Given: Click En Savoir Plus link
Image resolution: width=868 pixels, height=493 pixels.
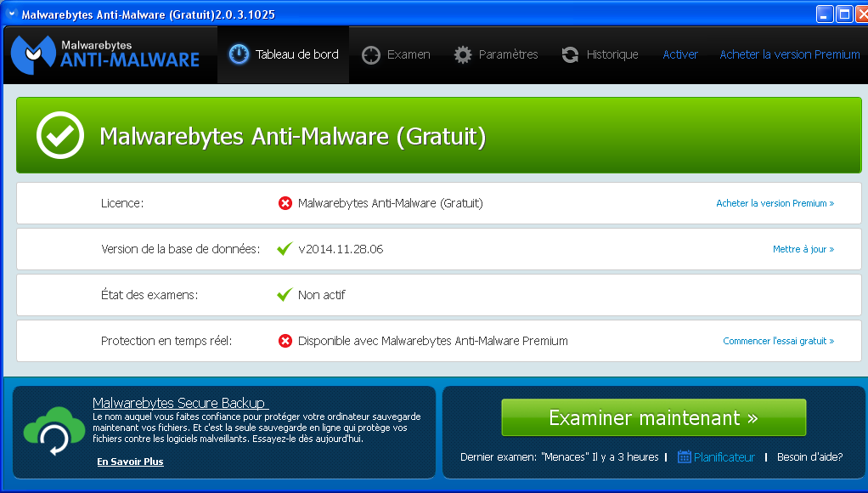Looking at the screenshot, I should click(130, 462).
